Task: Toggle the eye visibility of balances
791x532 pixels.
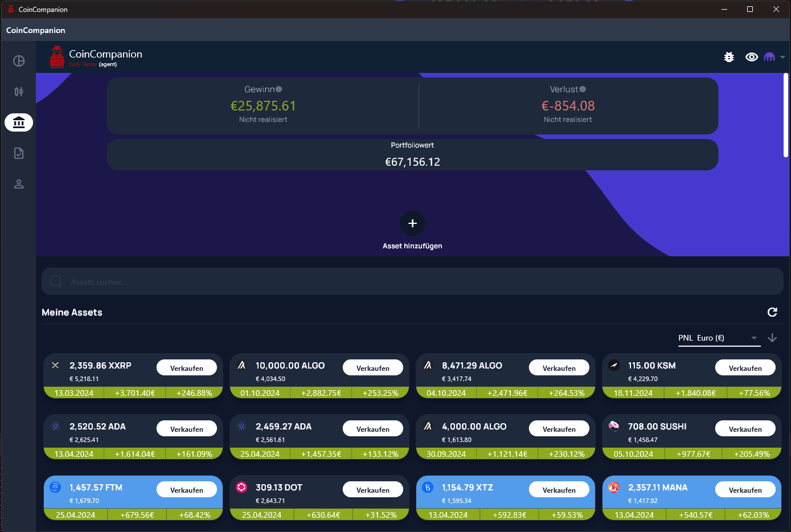Action: [x=752, y=57]
